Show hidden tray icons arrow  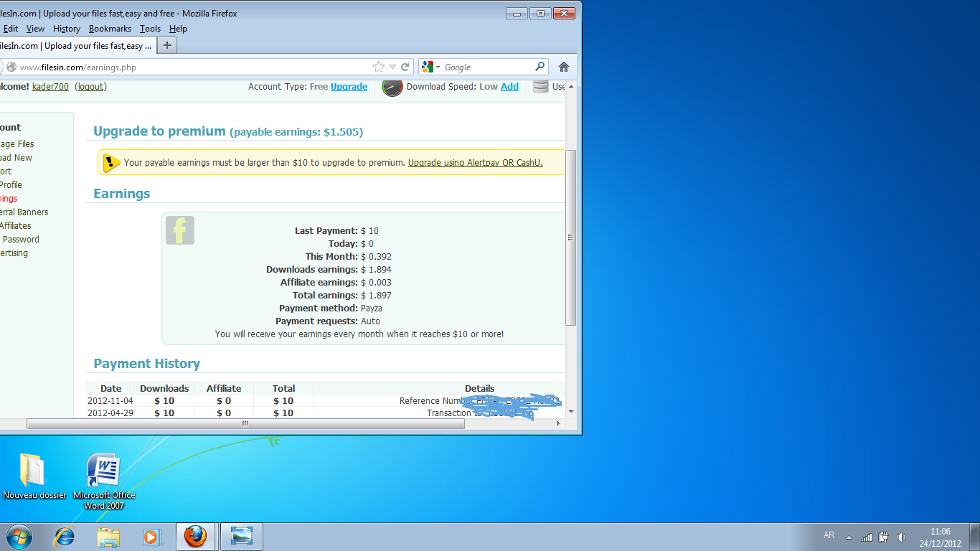pyautogui.click(x=849, y=537)
